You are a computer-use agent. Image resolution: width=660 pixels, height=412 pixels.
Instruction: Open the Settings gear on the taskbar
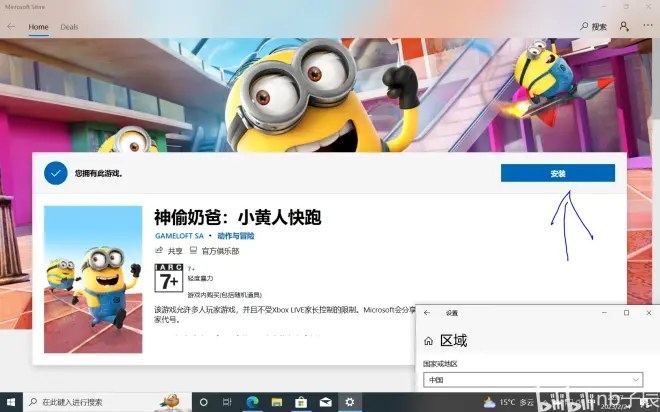point(349,402)
